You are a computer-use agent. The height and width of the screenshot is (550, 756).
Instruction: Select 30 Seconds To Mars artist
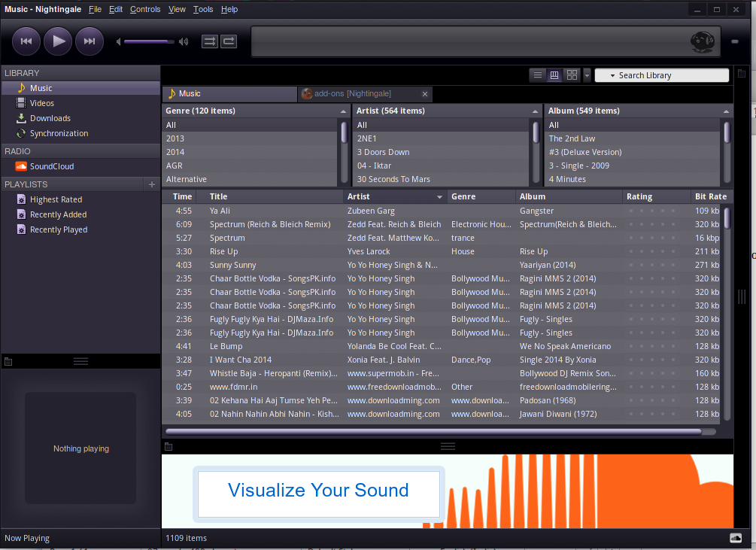pos(442,179)
